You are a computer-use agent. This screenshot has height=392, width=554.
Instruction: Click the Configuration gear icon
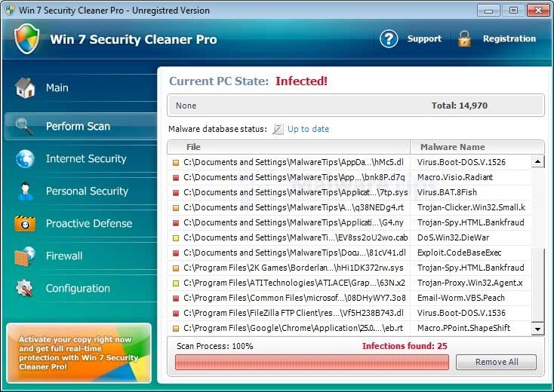[x=25, y=289]
